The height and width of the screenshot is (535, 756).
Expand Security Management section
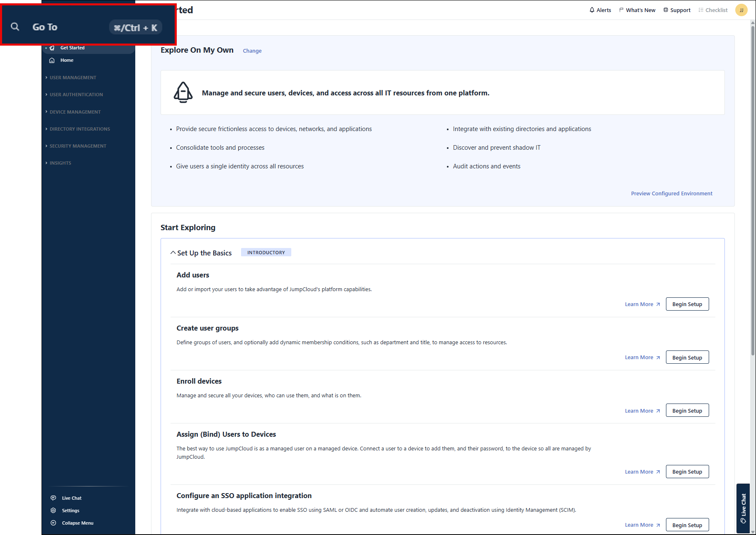coord(78,146)
